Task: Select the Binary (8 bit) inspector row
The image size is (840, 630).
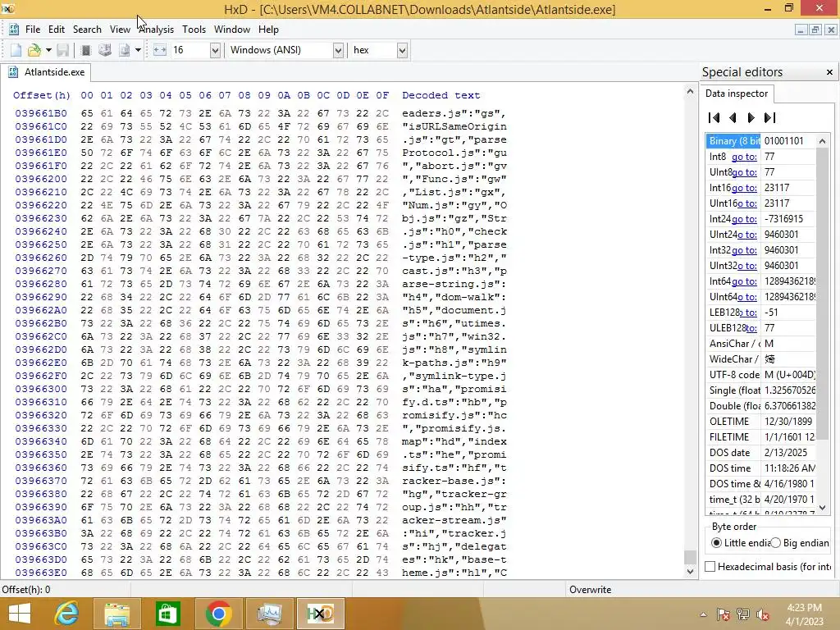Action: click(760, 141)
